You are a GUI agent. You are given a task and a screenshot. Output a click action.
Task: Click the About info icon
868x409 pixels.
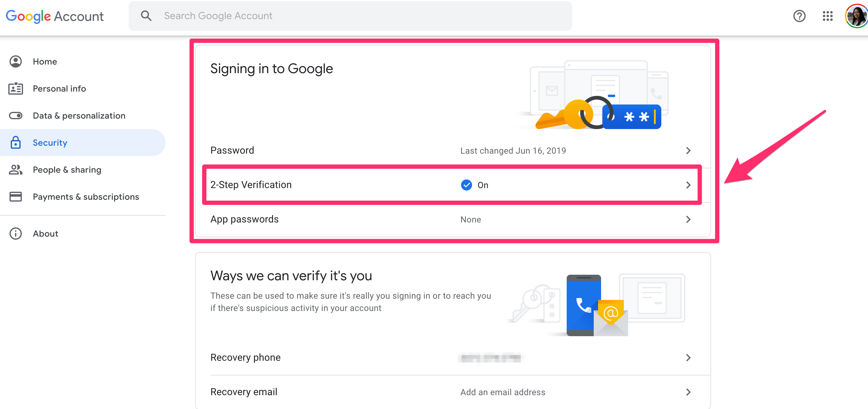[15, 234]
